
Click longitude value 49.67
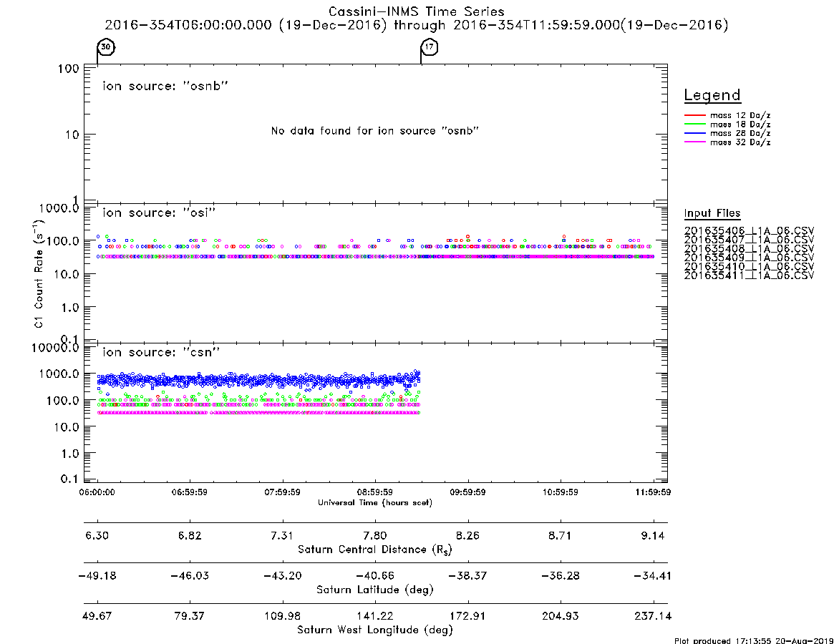click(97, 616)
